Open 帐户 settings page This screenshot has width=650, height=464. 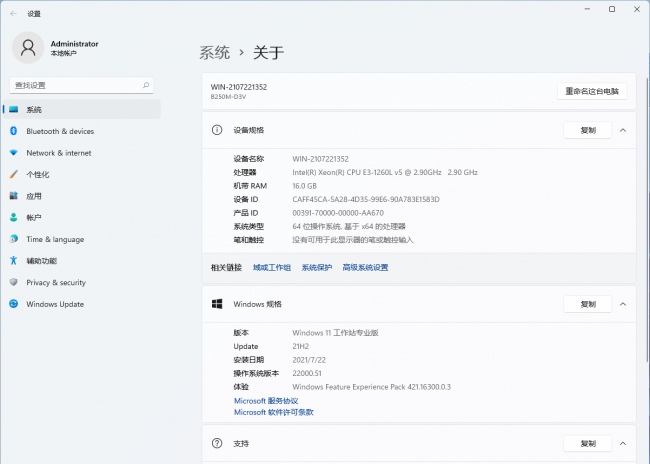(82, 217)
